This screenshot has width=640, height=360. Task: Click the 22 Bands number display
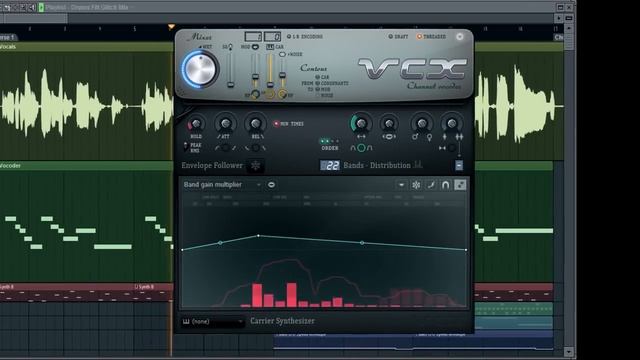[330, 165]
